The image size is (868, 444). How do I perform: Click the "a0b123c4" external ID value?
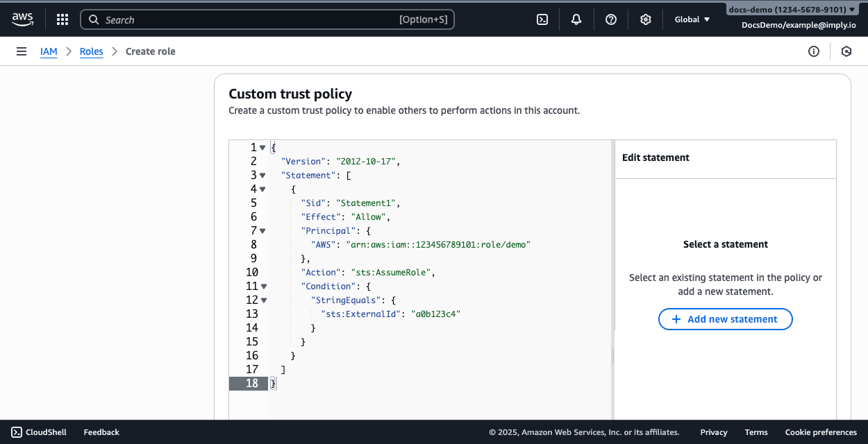436,314
